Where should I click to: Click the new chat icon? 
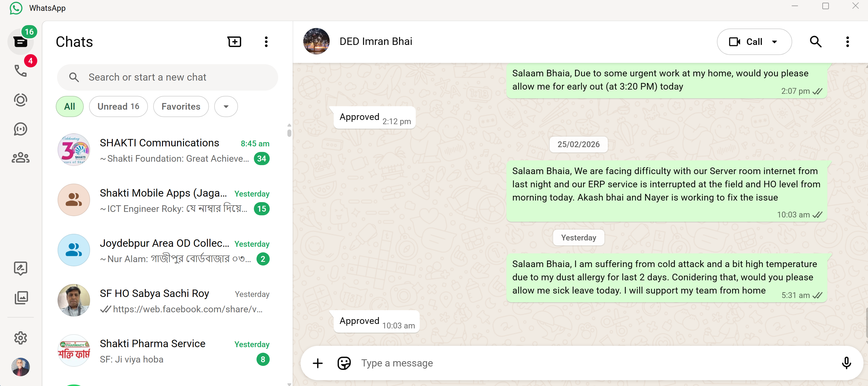pyautogui.click(x=234, y=42)
